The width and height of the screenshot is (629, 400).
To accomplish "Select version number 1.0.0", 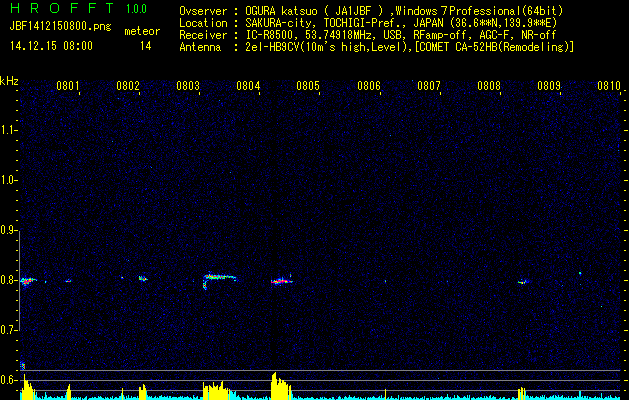I will point(136,8).
